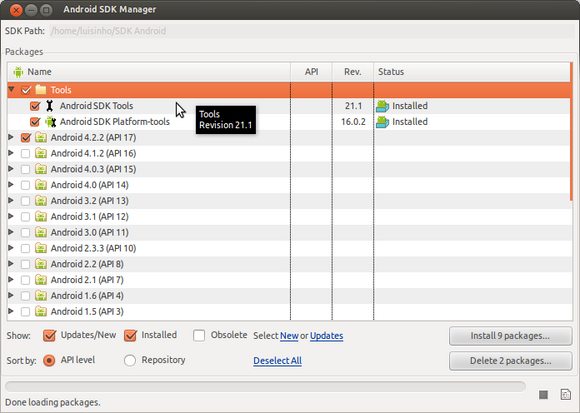The width and height of the screenshot is (580, 413).
Task: Click the stop square icon at bottom right
Action: pos(543,395)
